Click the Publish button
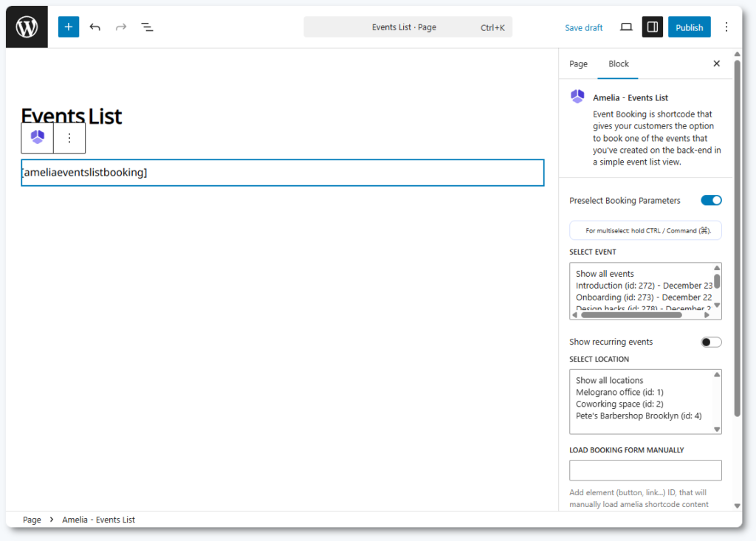 pos(689,27)
